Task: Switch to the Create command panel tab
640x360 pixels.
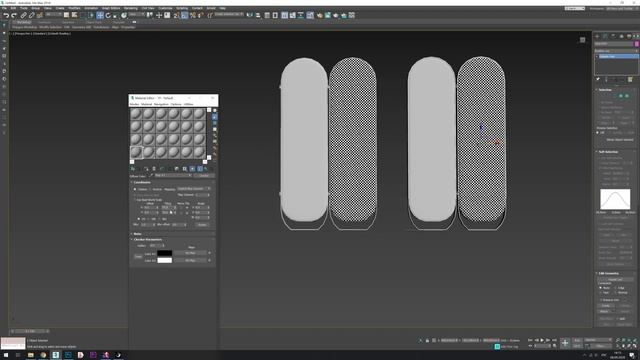Action: pos(597,36)
